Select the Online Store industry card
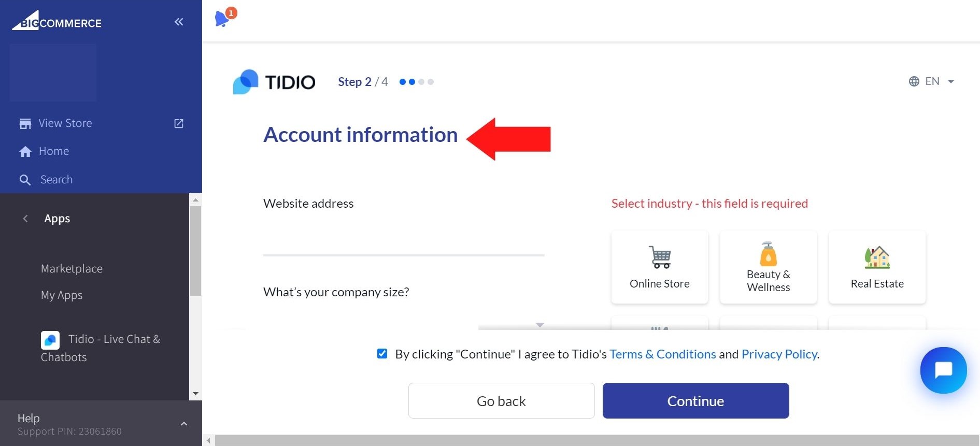The image size is (980, 446). point(659,267)
